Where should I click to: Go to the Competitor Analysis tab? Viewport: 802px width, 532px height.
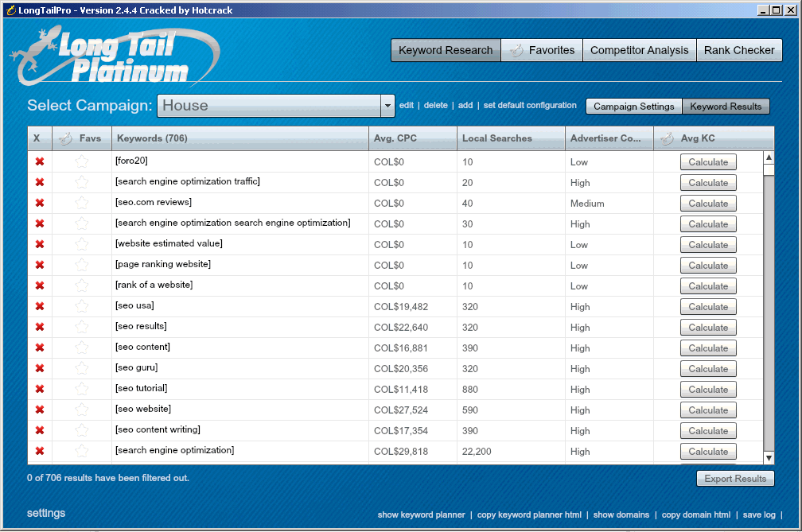coord(640,50)
